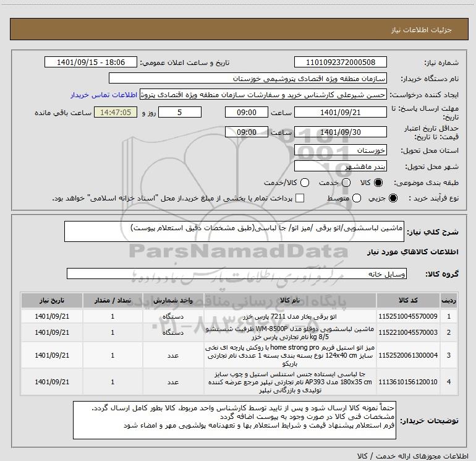Click the delivery province field خوزستان
The height and width of the screenshot is (461, 476).
(340, 150)
